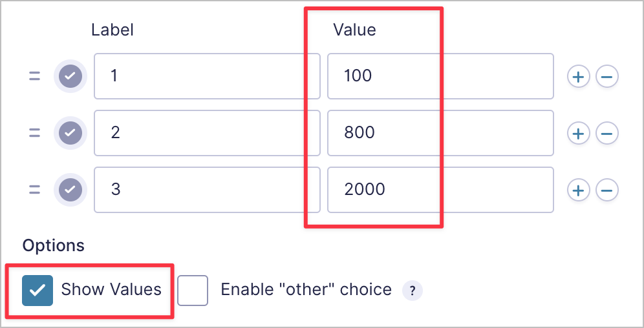This screenshot has height=328, width=644.
Task: Delete the choice labeled 3
Action: coord(606,190)
